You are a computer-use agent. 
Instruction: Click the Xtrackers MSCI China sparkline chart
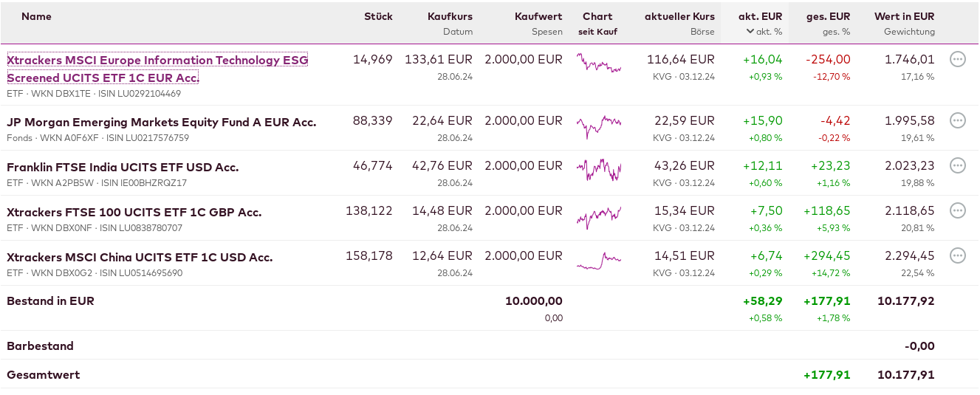point(598,260)
